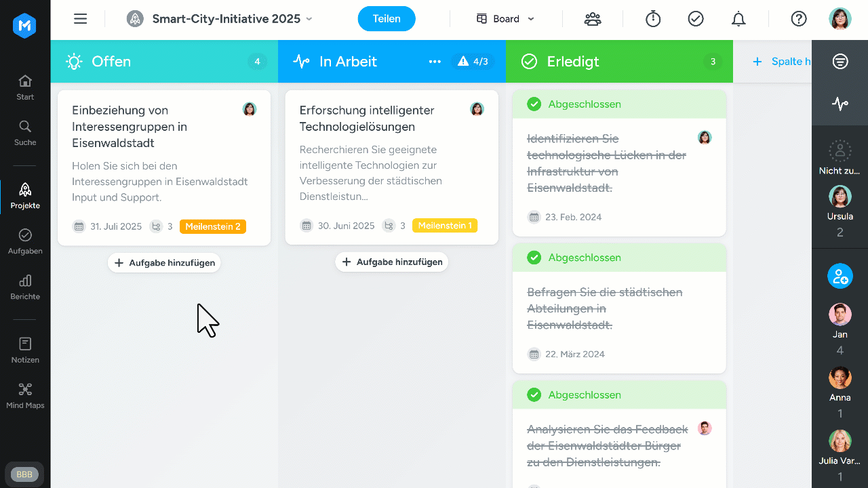
Task: Click the Meilenstein 2 tag
Action: point(213,226)
